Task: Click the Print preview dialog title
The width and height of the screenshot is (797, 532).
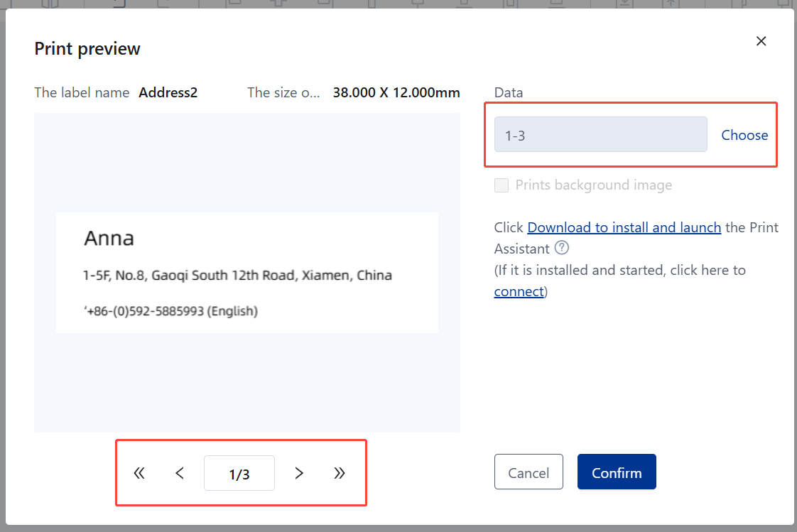Action: (x=87, y=48)
